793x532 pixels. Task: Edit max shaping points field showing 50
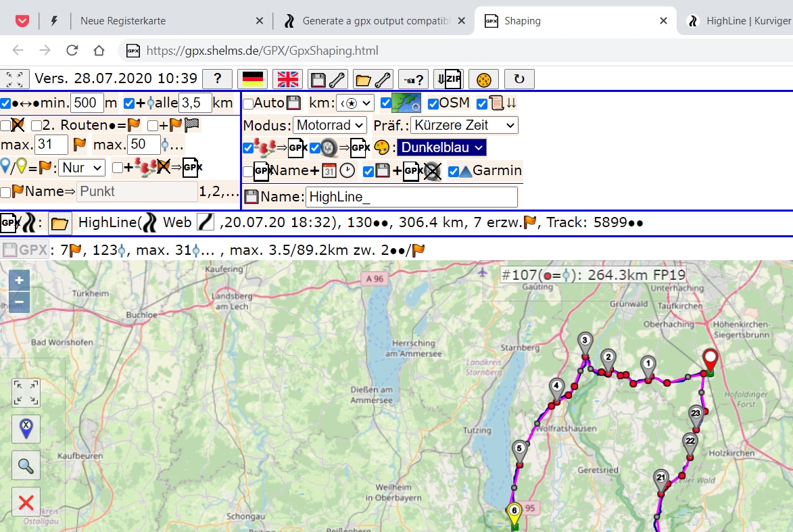143,145
